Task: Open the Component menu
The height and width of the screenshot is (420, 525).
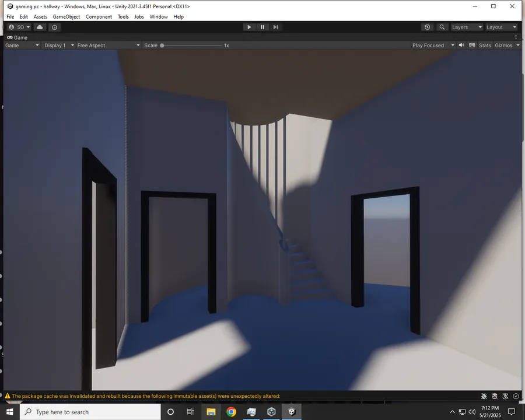Action: 99,17
